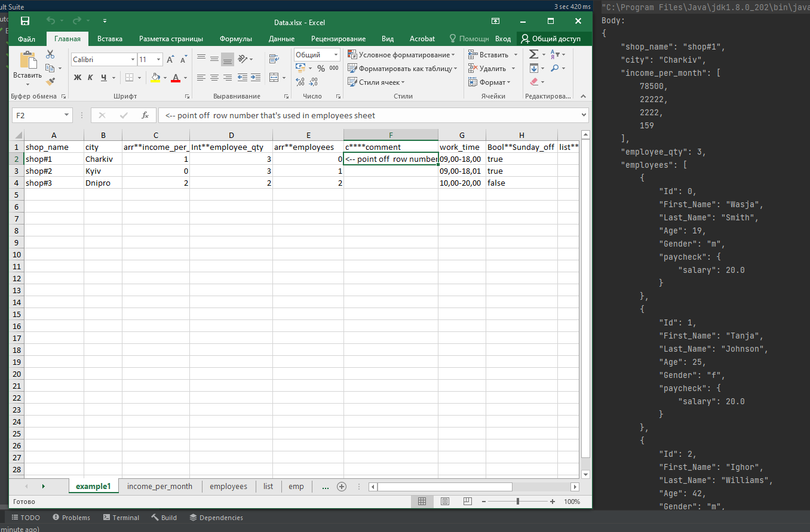Switch to Page Break Preview in the status bar
The height and width of the screenshot is (532, 810).
467,502
